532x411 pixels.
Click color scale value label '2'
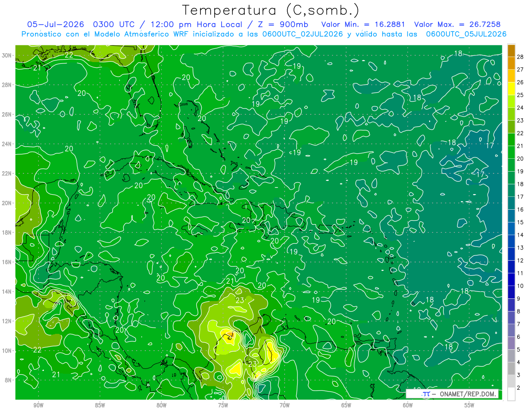(519, 388)
